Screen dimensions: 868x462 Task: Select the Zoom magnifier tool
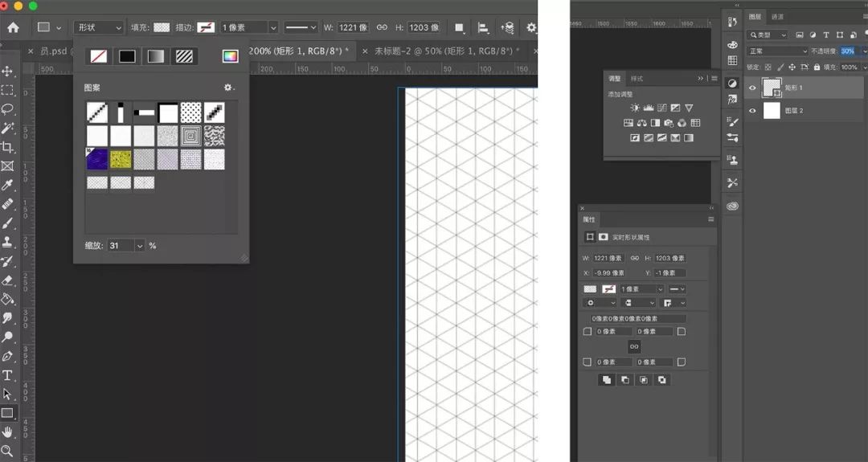click(8, 451)
